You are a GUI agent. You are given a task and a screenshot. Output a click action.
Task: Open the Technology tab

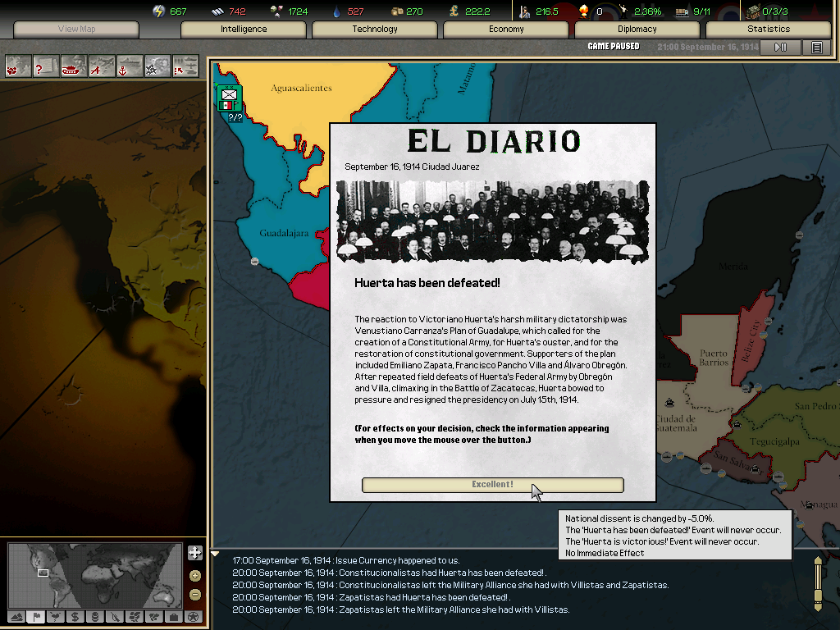[375, 29]
